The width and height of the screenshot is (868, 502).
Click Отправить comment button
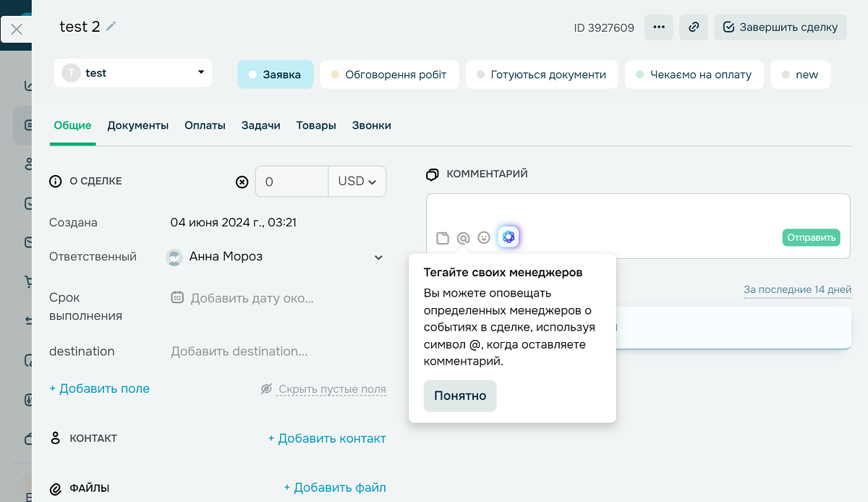(811, 237)
